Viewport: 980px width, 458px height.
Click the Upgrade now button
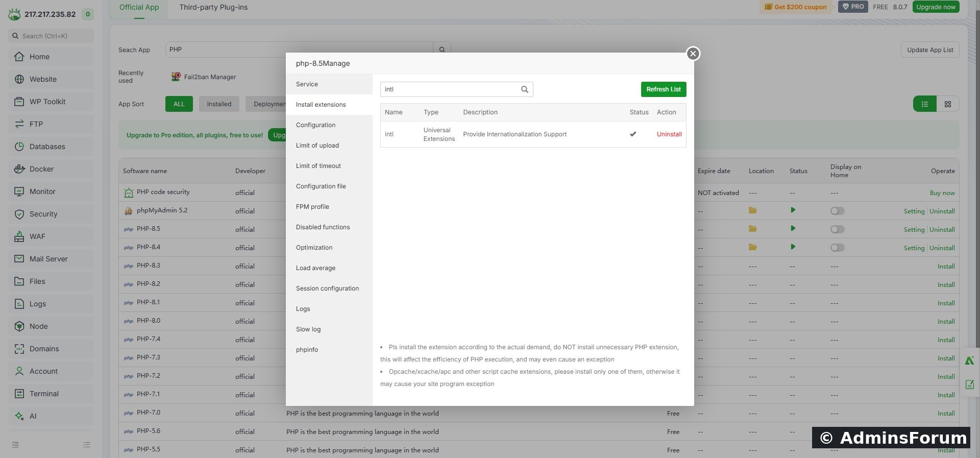point(936,7)
